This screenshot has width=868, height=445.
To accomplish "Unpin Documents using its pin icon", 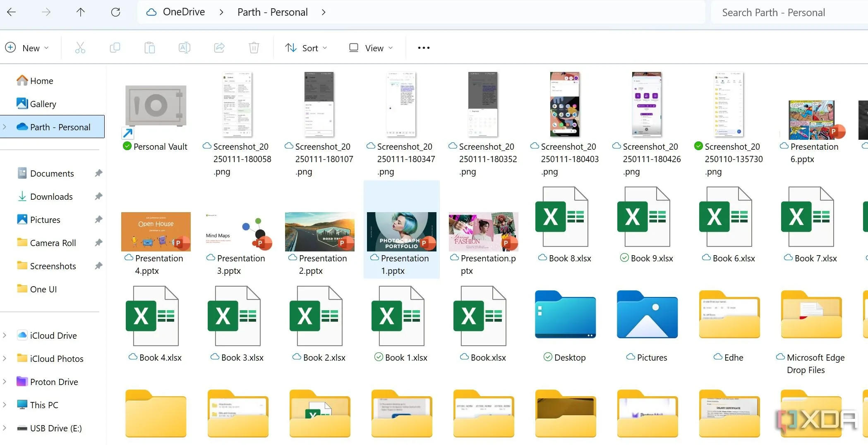I will tap(98, 173).
